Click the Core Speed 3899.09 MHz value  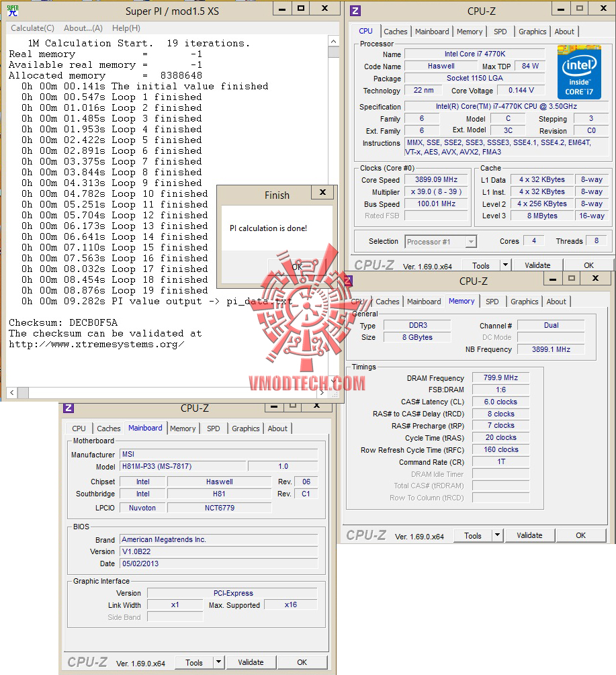[436, 179]
